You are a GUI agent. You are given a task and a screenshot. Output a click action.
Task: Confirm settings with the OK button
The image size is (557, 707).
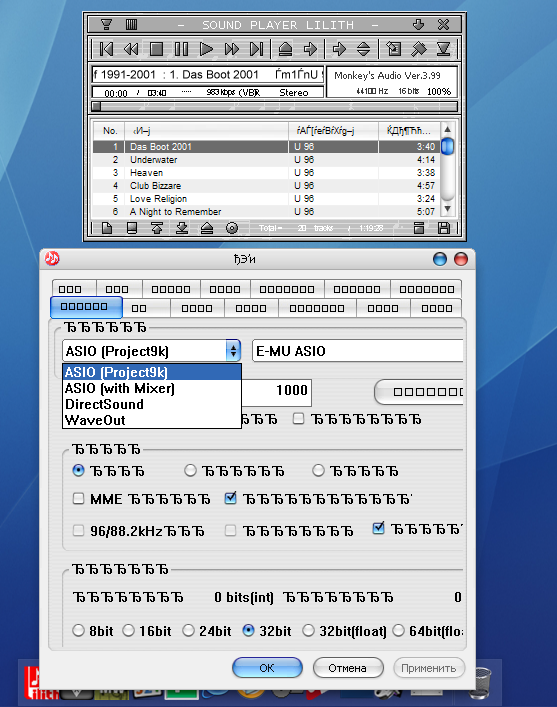click(x=267, y=668)
